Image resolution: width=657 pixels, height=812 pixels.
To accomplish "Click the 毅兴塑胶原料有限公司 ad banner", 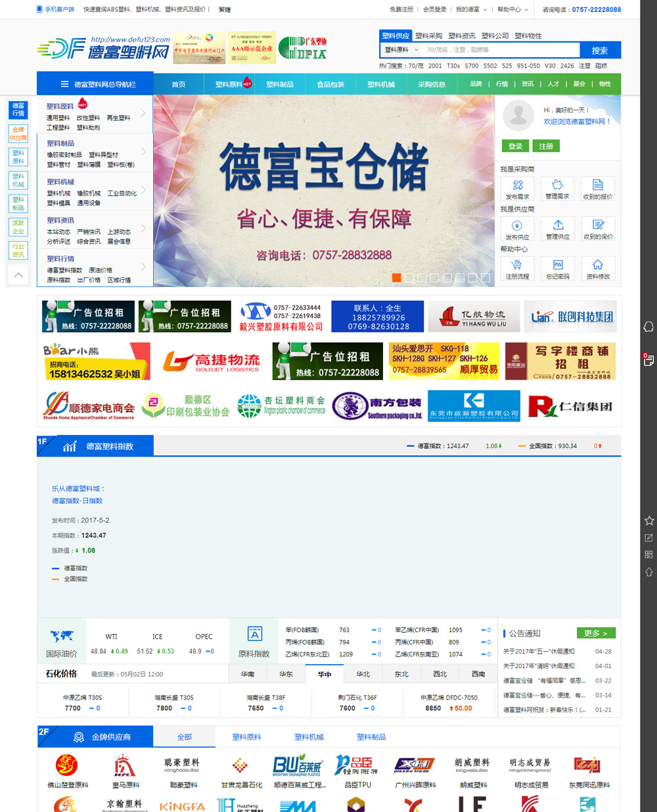I will [x=281, y=317].
